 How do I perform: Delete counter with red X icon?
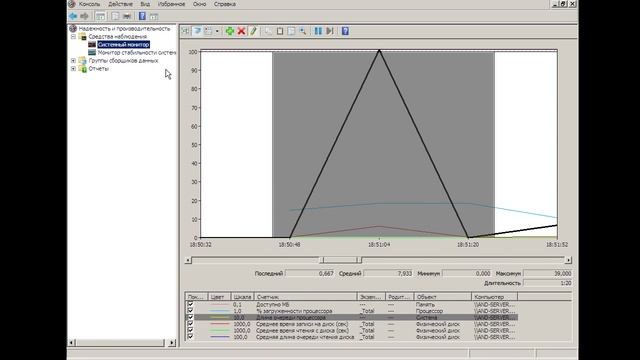[x=241, y=31]
